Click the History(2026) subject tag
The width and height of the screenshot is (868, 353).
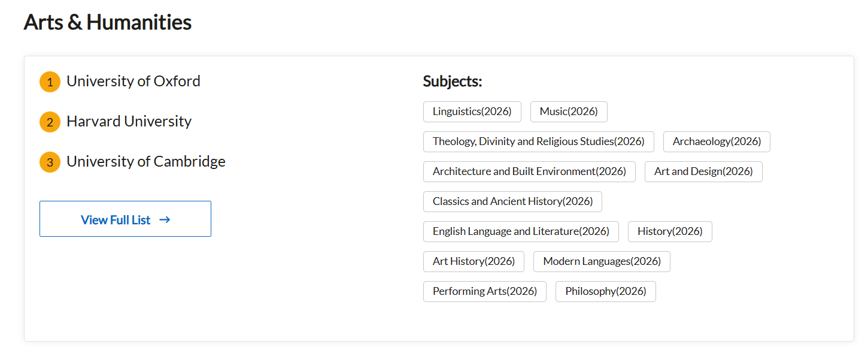click(x=670, y=231)
